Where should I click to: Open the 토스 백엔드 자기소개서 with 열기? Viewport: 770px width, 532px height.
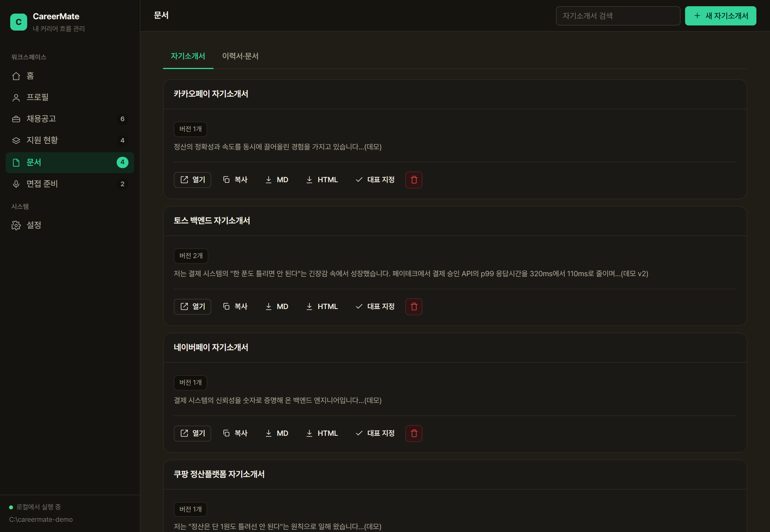[192, 306]
